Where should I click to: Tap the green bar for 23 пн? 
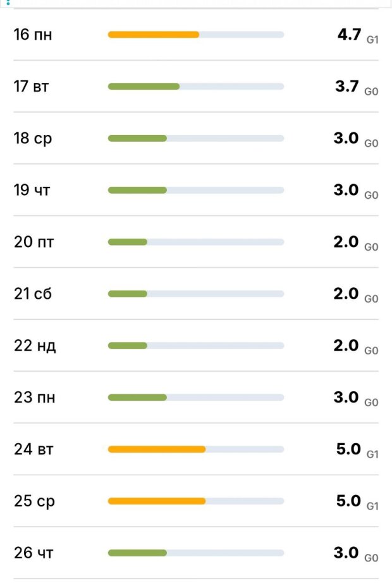coord(137,398)
